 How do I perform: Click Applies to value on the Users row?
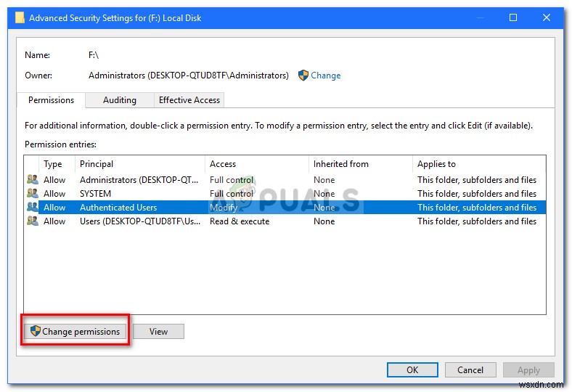coord(477,221)
